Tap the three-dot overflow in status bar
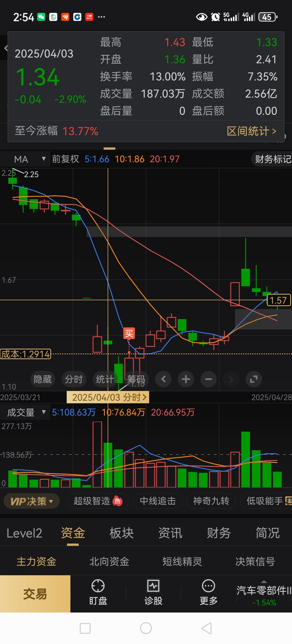This screenshot has height=644, width=292. (101, 17)
